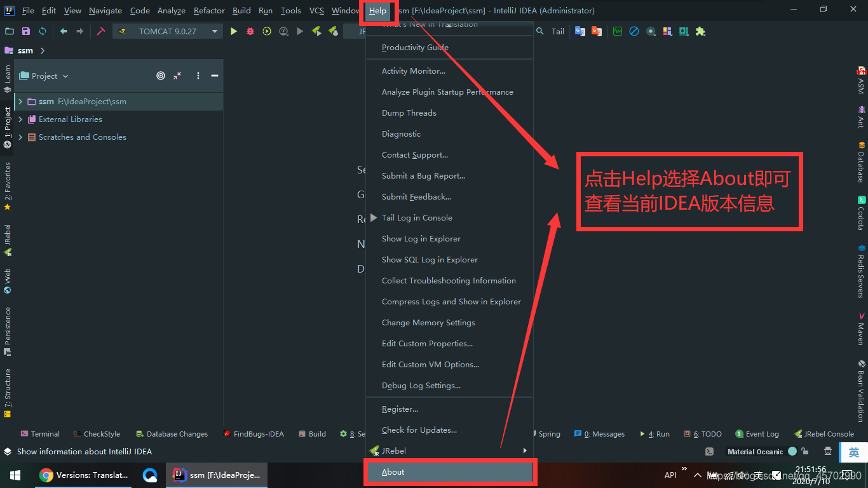This screenshot has height=488, width=868.
Task: Click the colorful layout blocks icon
Action: pos(667,31)
